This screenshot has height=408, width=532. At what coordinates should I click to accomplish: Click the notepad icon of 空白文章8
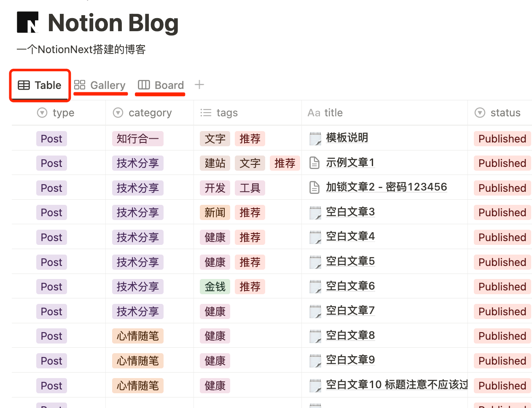click(315, 336)
